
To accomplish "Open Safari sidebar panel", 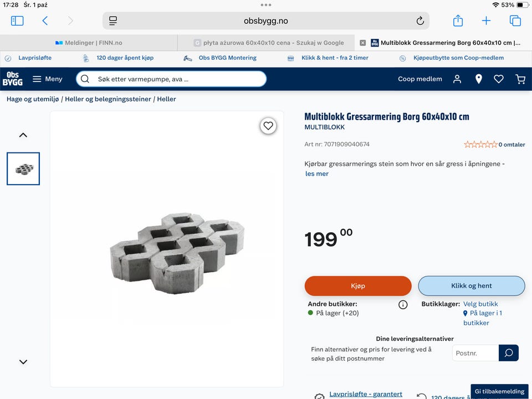I will tap(17, 21).
